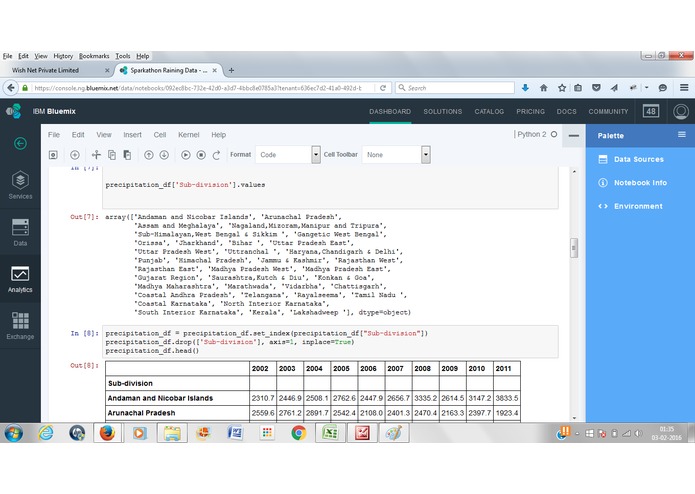The width and height of the screenshot is (695, 494).
Task: Open Services in the left sidebar
Action: pos(20,185)
